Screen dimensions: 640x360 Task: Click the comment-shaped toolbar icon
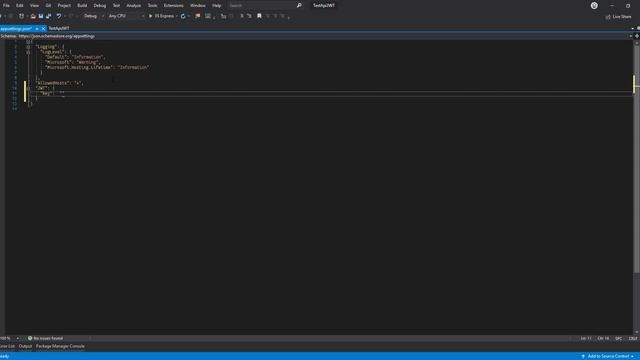pyautogui.click(x=198, y=16)
